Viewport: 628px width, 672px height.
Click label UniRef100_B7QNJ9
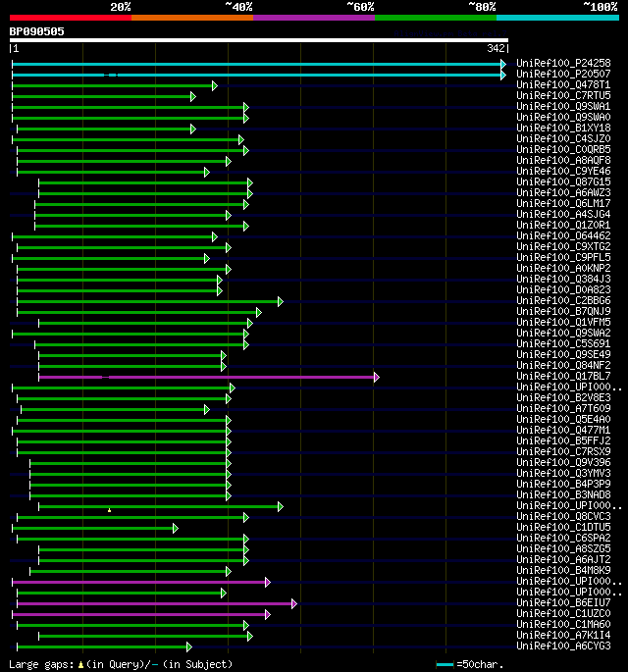coord(563,311)
